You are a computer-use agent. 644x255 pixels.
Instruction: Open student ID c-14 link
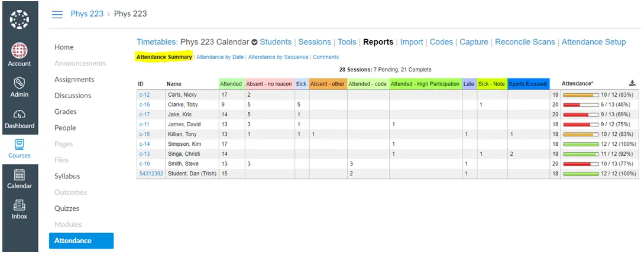[144, 144]
